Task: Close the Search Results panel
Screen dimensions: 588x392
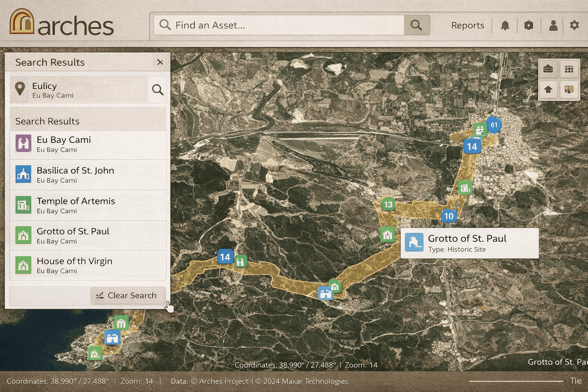Action: pyautogui.click(x=160, y=62)
